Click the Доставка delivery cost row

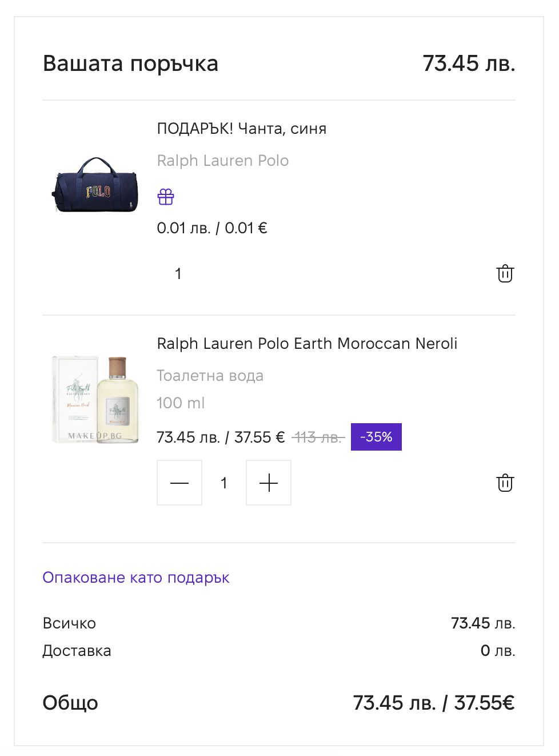[x=279, y=651]
